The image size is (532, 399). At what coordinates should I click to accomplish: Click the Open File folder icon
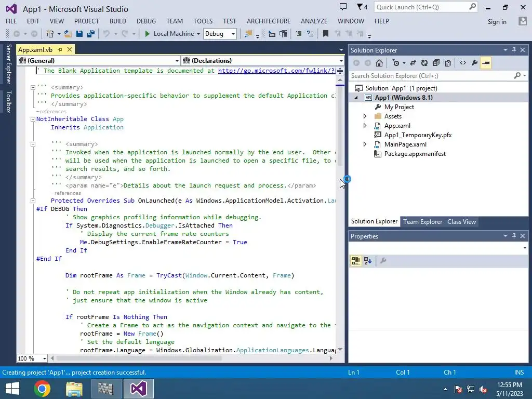(68, 34)
